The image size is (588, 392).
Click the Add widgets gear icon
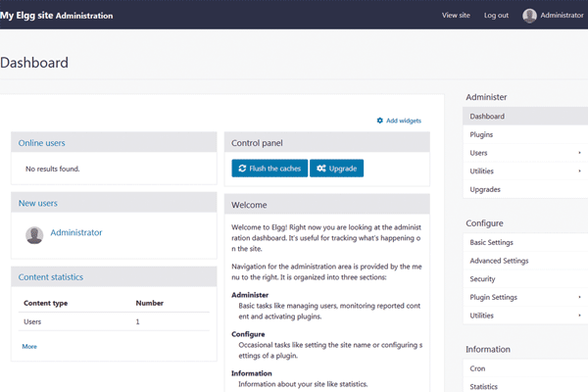click(380, 121)
